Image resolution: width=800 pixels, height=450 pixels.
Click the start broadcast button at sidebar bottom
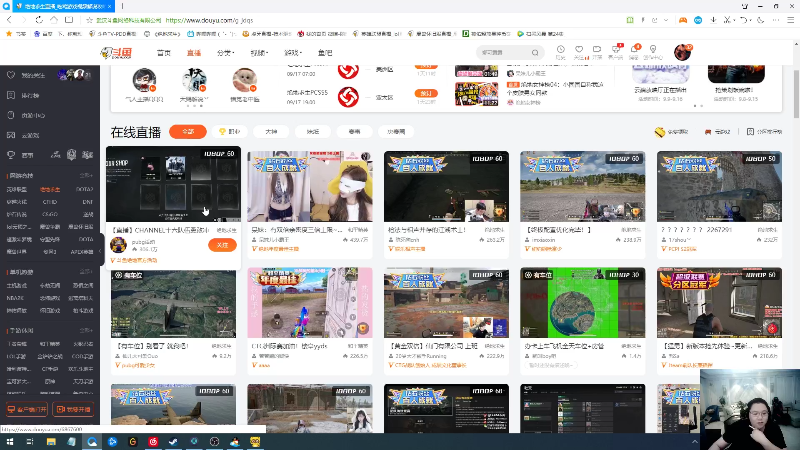(x=73, y=409)
